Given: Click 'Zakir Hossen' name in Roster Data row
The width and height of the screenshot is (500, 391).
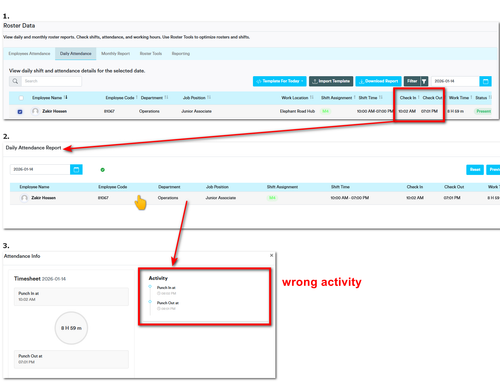Looking at the screenshot, I should coord(54,111).
